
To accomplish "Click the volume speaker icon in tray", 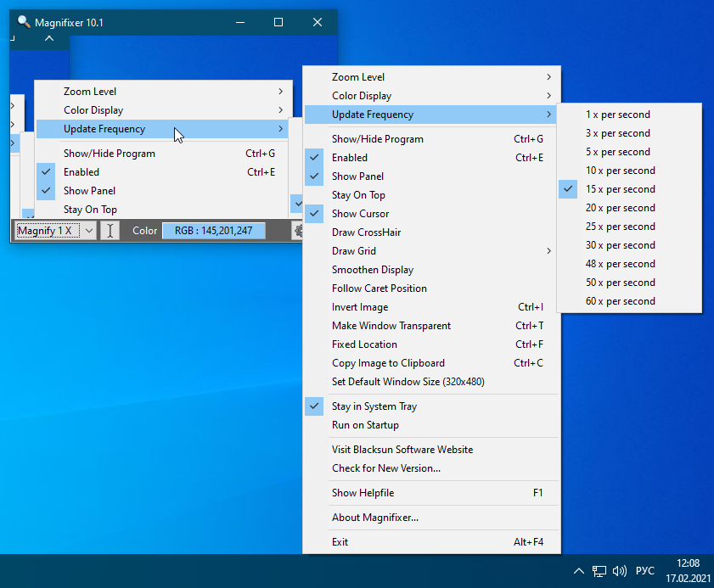I will point(619,571).
